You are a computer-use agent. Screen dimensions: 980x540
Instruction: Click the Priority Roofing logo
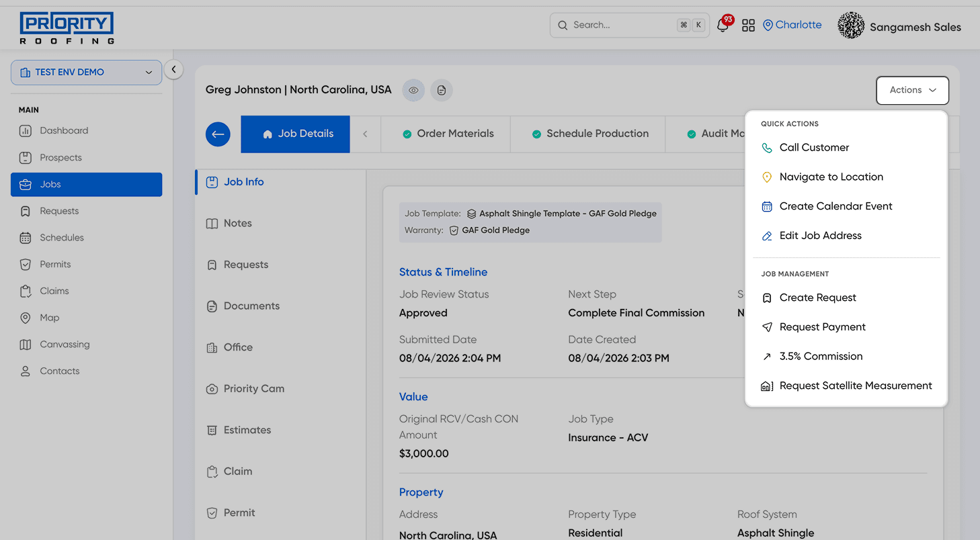pyautogui.click(x=67, y=28)
